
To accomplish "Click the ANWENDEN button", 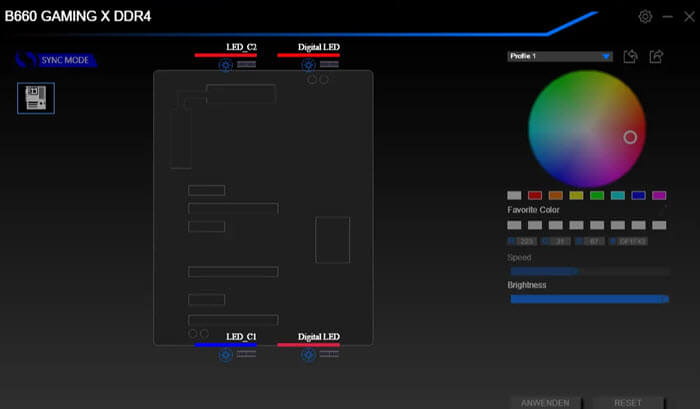I will click(x=545, y=403).
